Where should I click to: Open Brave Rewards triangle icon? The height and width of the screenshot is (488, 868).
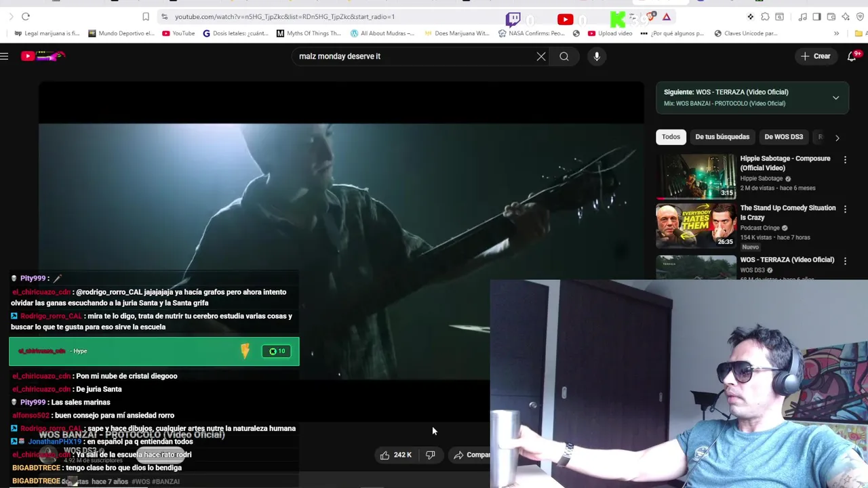pos(667,16)
